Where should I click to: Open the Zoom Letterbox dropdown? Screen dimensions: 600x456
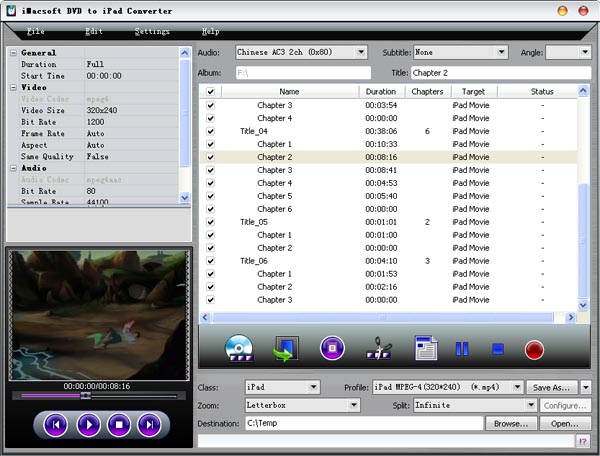pos(354,405)
